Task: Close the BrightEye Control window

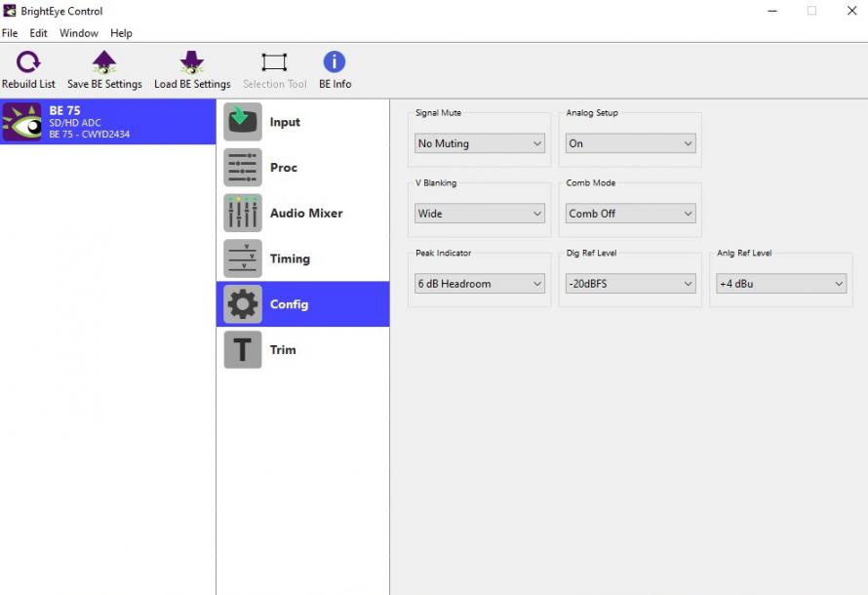Action: pos(852,11)
